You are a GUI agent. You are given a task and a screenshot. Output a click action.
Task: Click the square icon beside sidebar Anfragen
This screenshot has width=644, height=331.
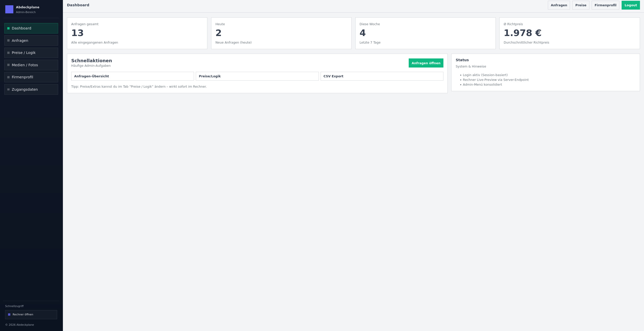click(x=9, y=41)
